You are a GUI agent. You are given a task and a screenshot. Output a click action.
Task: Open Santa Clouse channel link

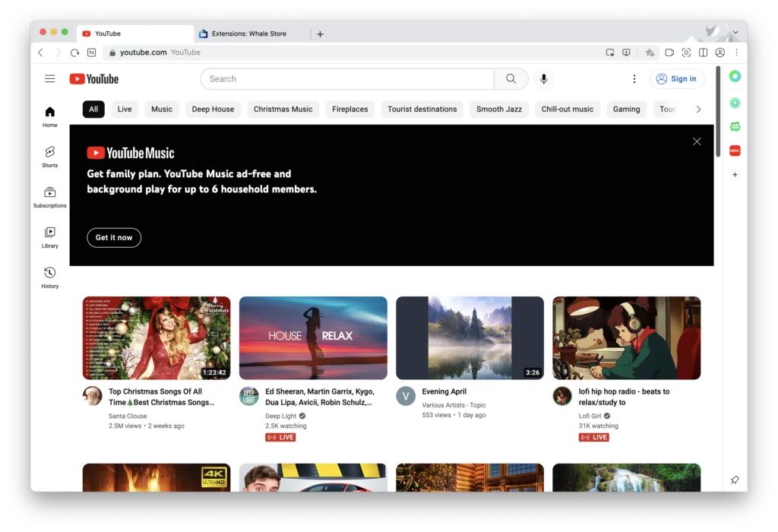pyautogui.click(x=128, y=416)
